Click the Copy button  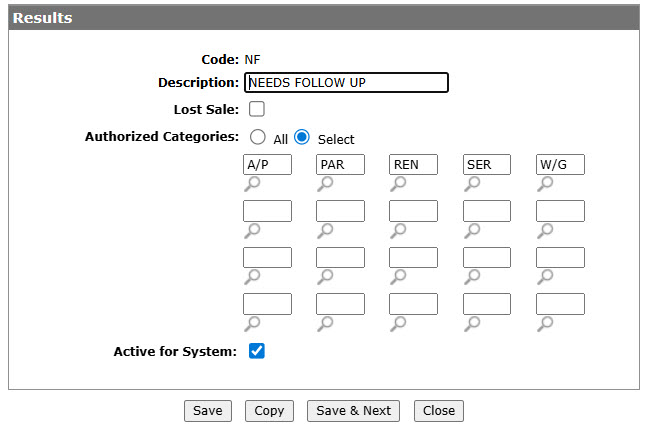tap(269, 411)
